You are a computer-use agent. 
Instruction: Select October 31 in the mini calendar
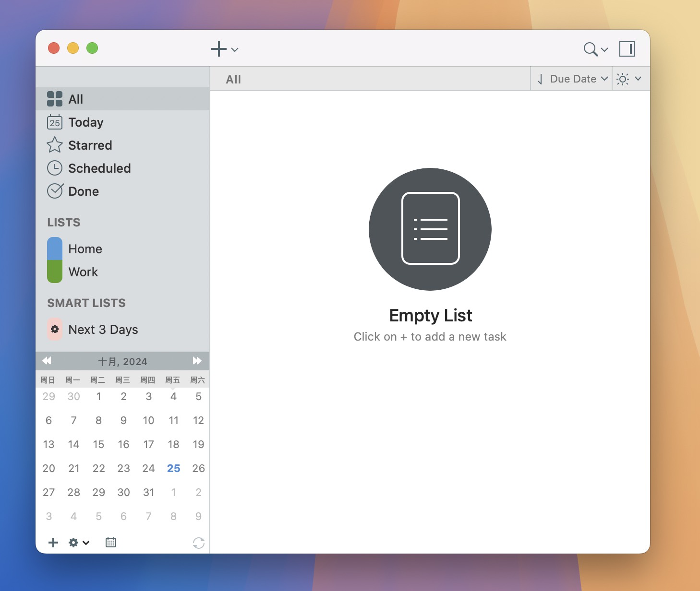148,492
